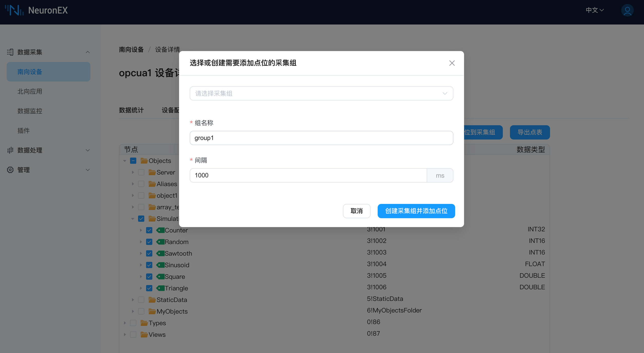Check the Server folder checkbox
Image resolution: width=644 pixels, height=353 pixels.
click(x=141, y=172)
